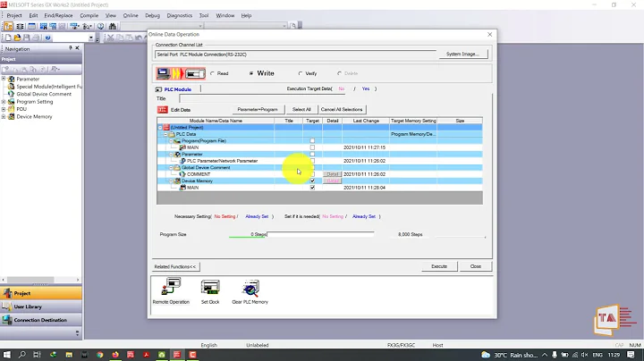Click the System Image... button
The image size is (644, 361).
(463, 55)
